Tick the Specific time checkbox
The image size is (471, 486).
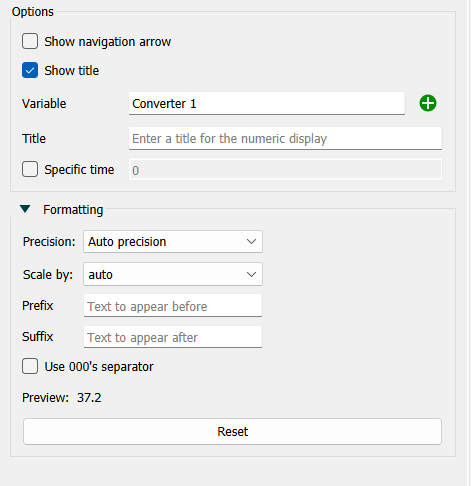[30, 169]
